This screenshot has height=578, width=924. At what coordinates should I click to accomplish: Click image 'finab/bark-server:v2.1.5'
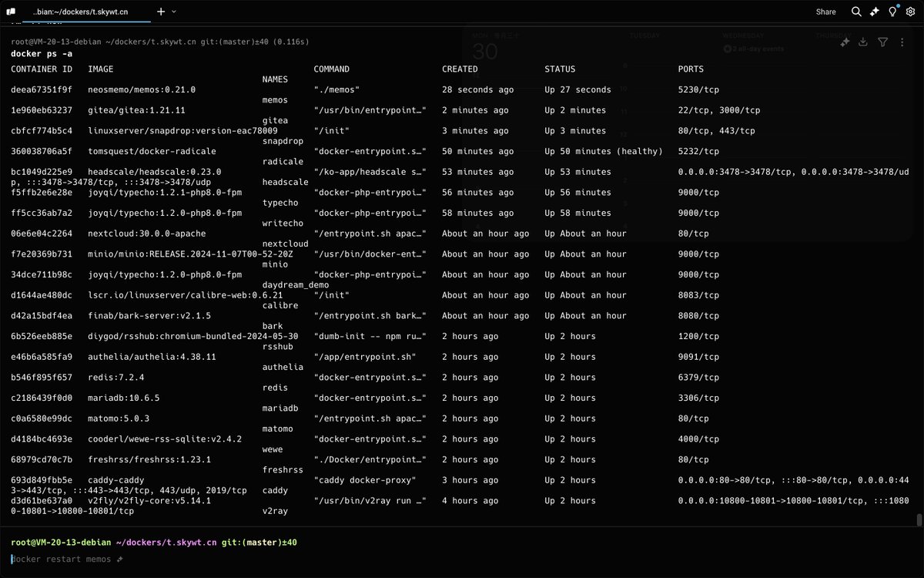point(149,316)
